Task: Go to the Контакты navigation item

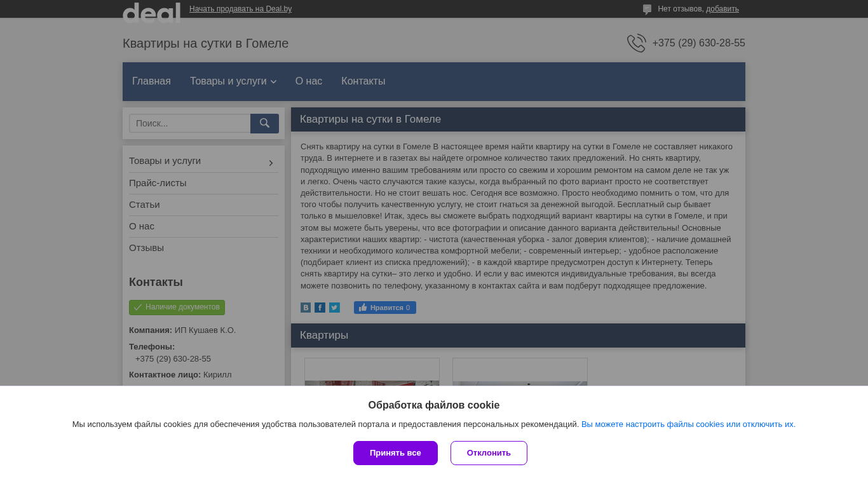Action: pyautogui.click(x=363, y=81)
